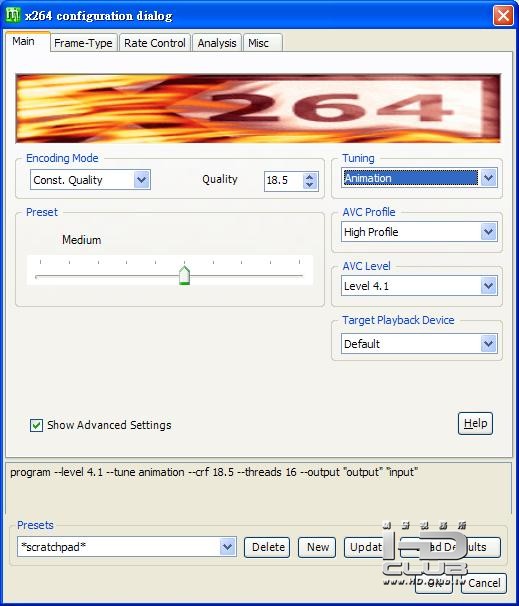Click the Preset slider thumb at Medium
Viewport: 519px width, 606px height.
(185, 275)
